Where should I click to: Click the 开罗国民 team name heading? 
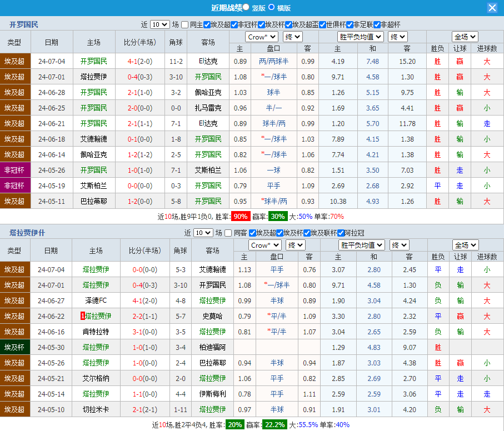tap(24, 24)
